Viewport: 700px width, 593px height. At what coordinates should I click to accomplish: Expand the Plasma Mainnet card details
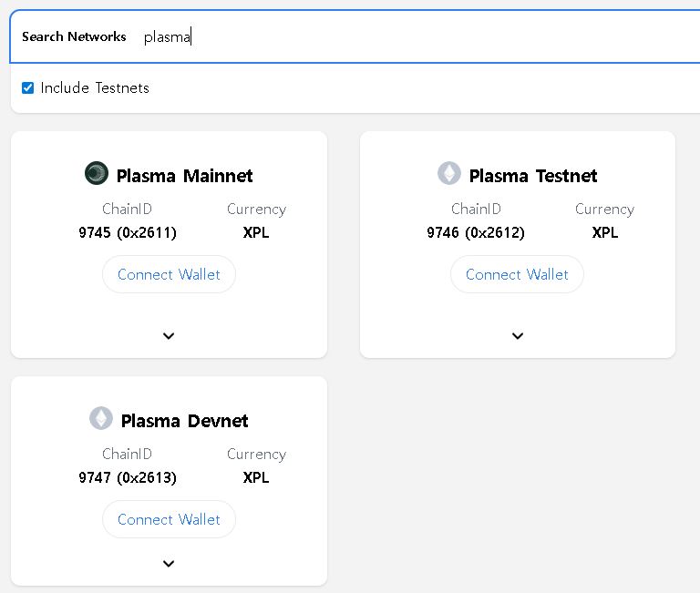(169, 336)
